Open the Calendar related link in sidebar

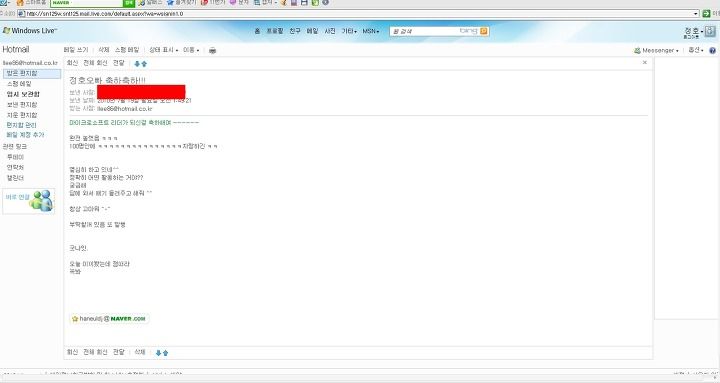(15, 178)
